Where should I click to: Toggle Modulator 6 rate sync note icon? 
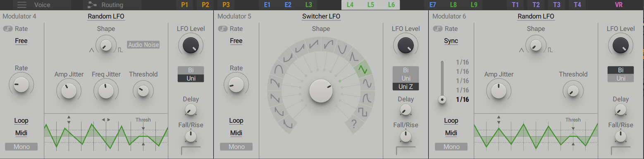tap(438, 29)
